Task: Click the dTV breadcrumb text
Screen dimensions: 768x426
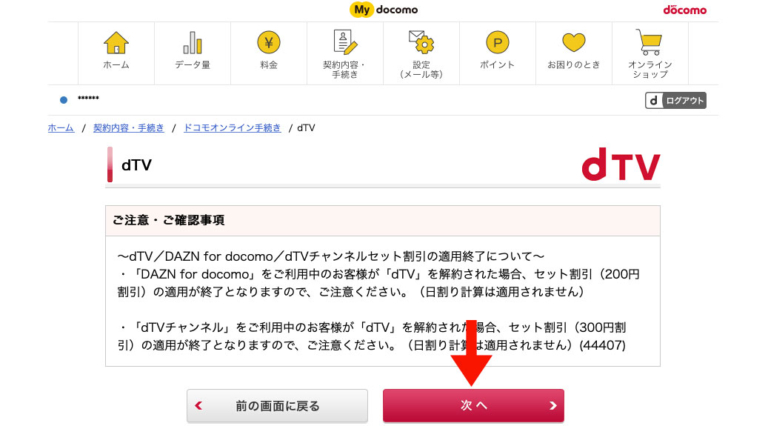Action: tap(306, 128)
